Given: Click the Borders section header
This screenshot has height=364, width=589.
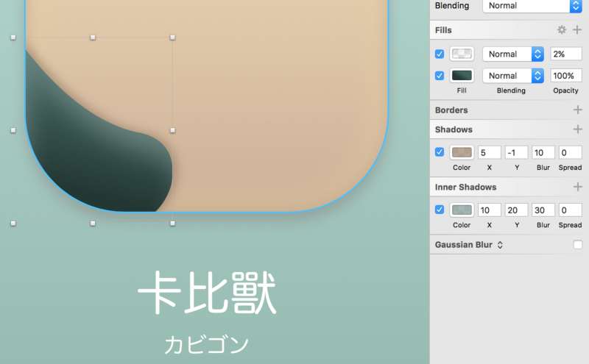Looking at the screenshot, I should pos(451,110).
